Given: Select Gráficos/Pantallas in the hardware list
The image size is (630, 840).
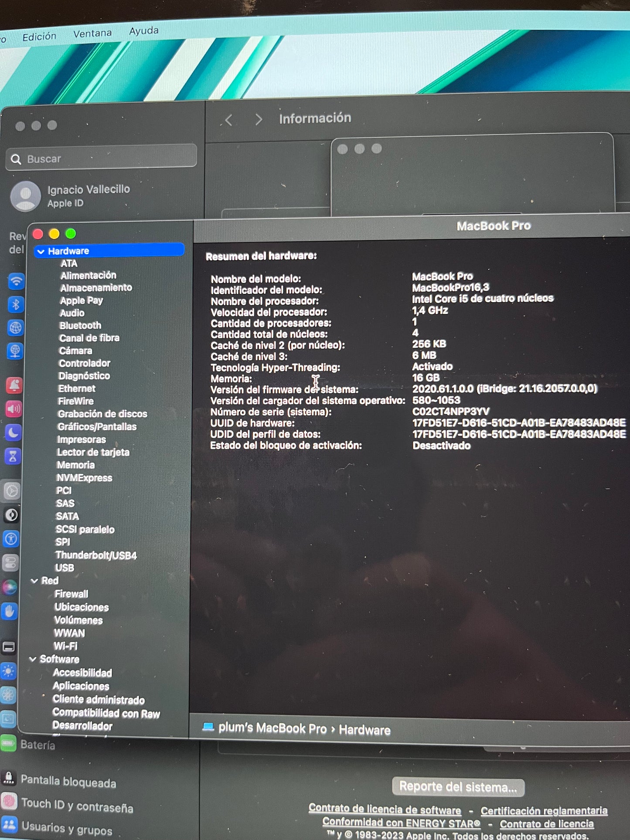Looking at the screenshot, I should click(97, 427).
